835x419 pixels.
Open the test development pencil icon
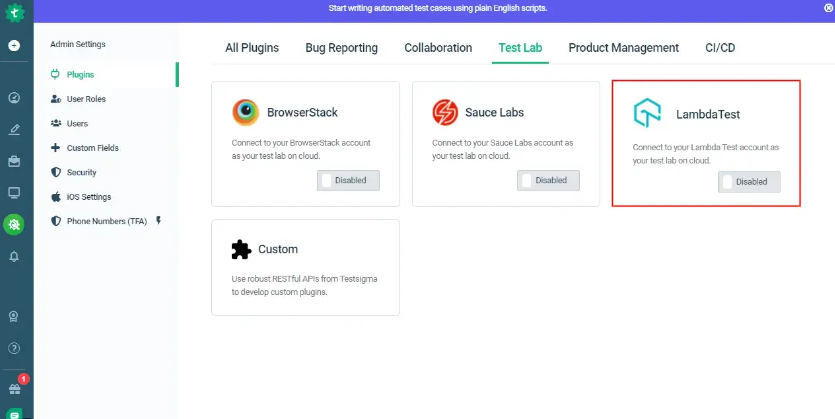(14, 129)
